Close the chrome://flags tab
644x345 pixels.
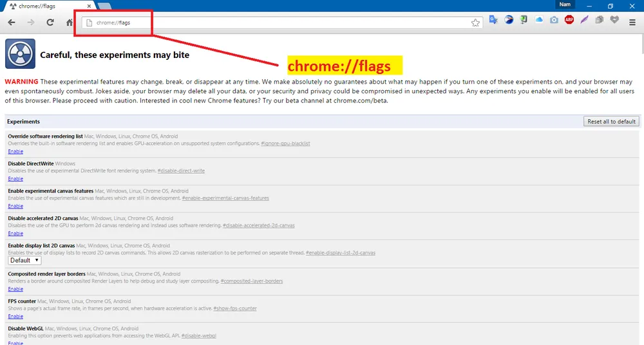pyautogui.click(x=89, y=6)
